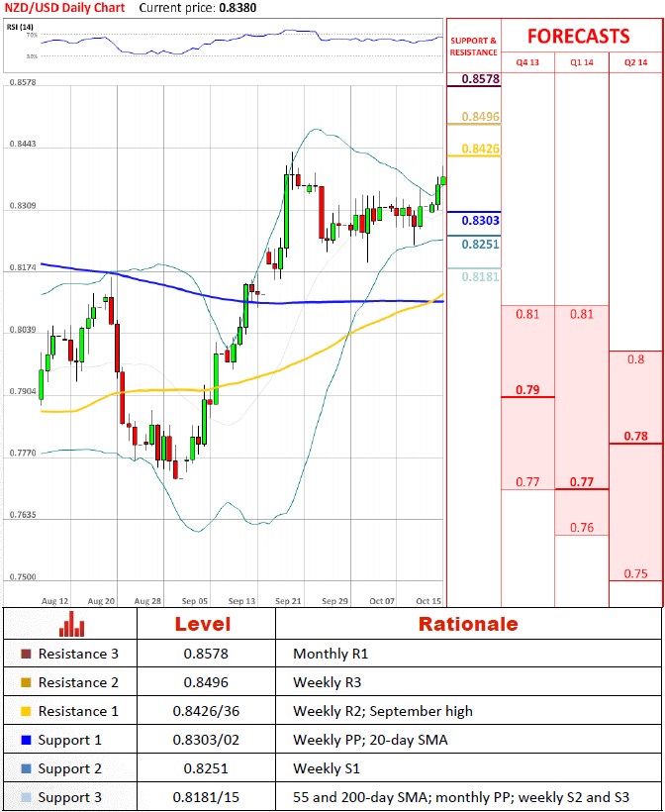Screen dimensions: 665x812
Task: Choose the light blue Support 3 color square
Action: click(x=25, y=797)
